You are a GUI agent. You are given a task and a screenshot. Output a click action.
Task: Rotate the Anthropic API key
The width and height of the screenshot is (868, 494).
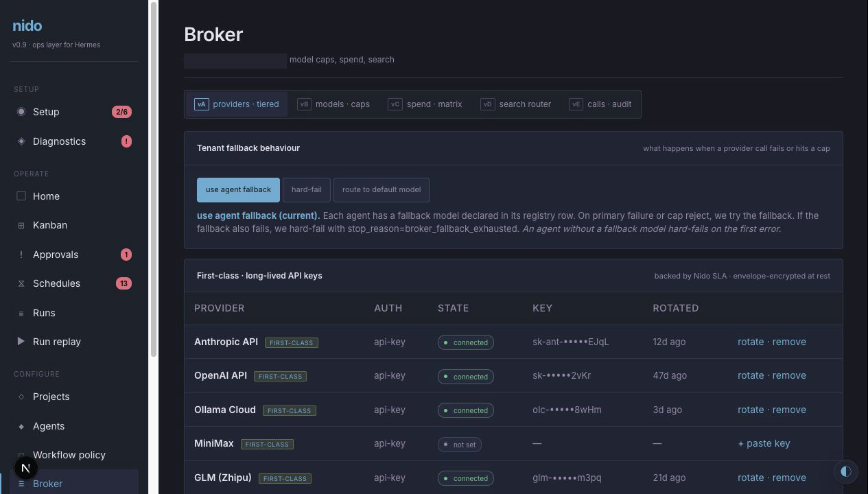point(751,342)
